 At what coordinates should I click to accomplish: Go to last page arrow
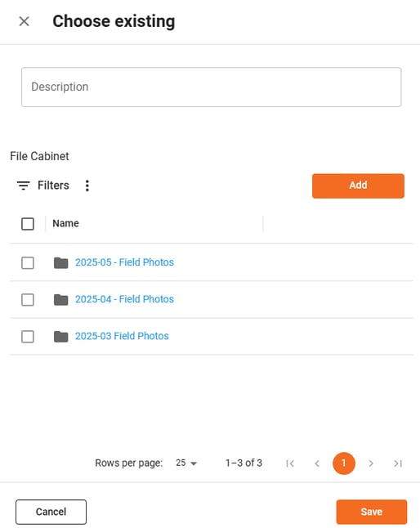point(398,463)
